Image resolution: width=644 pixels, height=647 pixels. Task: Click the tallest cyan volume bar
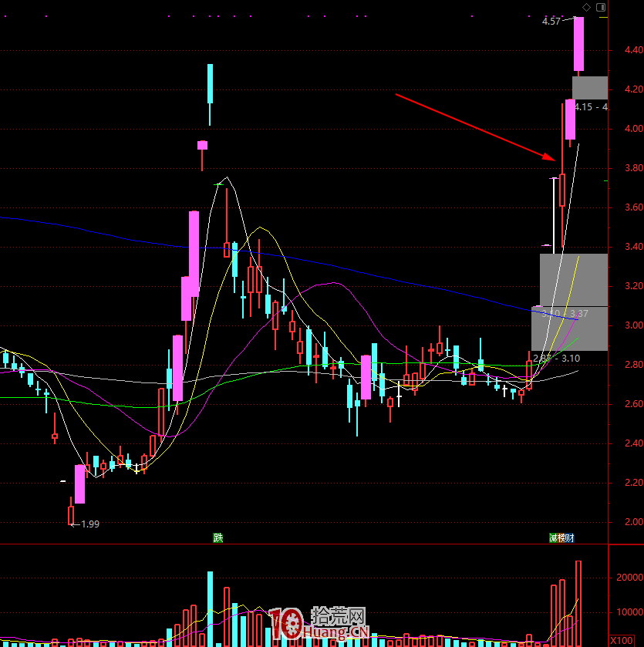pyautogui.click(x=210, y=608)
